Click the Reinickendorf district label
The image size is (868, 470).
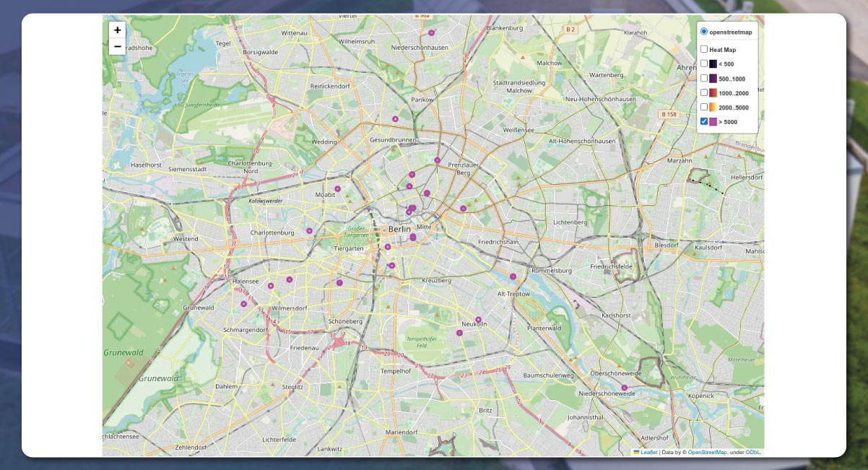pyautogui.click(x=329, y=85)
